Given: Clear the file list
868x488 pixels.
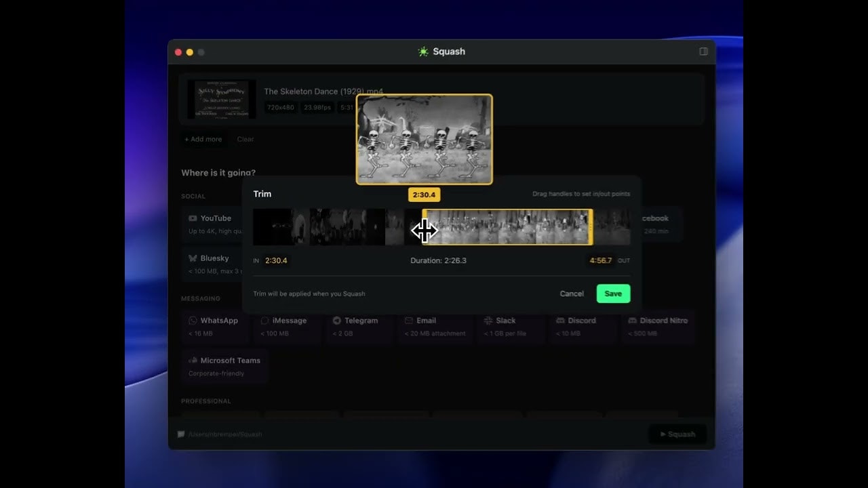Looking at the screenshot, I should (x=245, y=139).
